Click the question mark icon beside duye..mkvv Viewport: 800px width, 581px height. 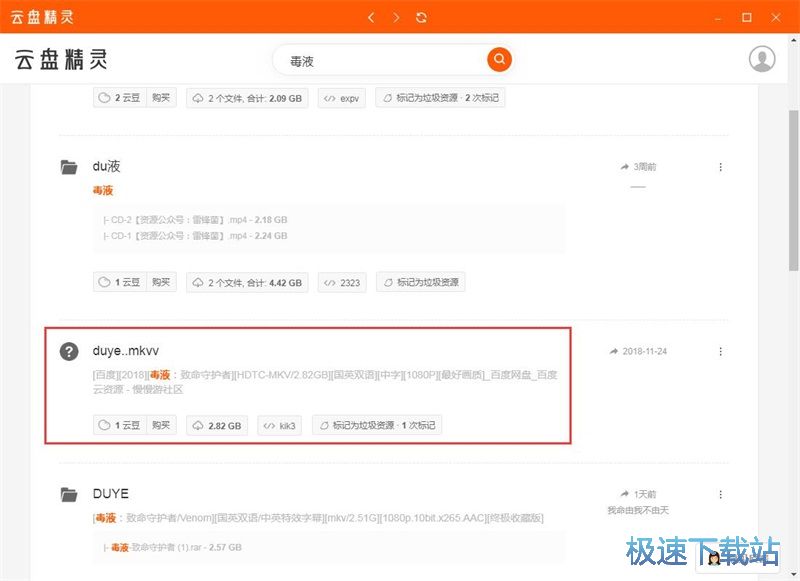pos(69,351)
